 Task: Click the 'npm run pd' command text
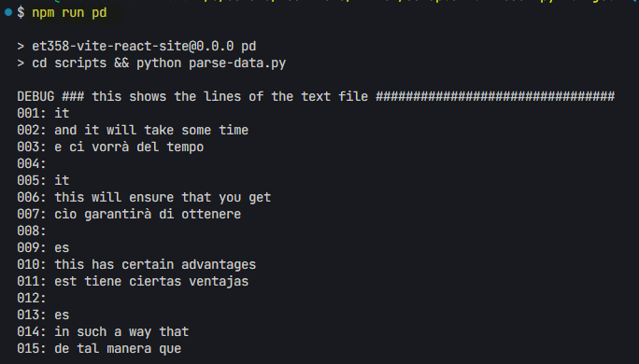coord(69,13)
